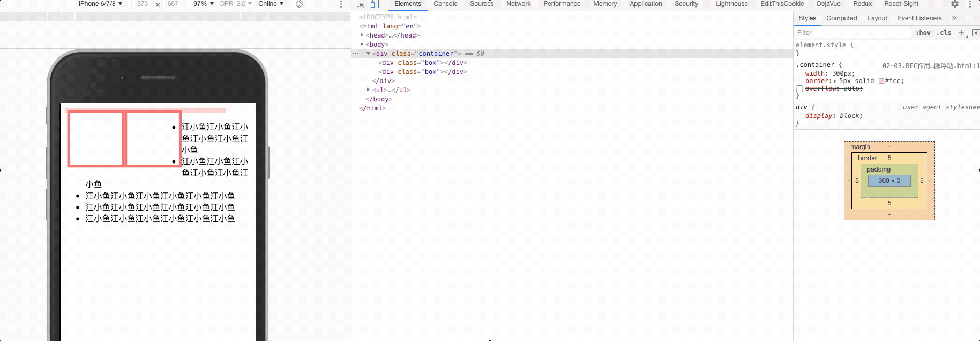Open the Computed styles tab
Screen dimensions: 980x341
coord(841,18)
